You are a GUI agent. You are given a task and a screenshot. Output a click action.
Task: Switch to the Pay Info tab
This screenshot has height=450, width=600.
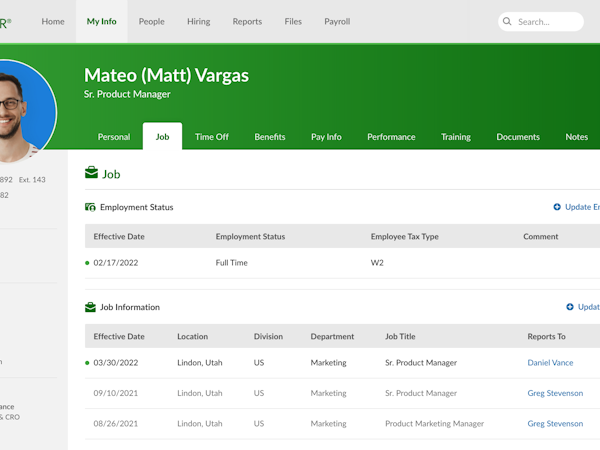pos(326,137)
